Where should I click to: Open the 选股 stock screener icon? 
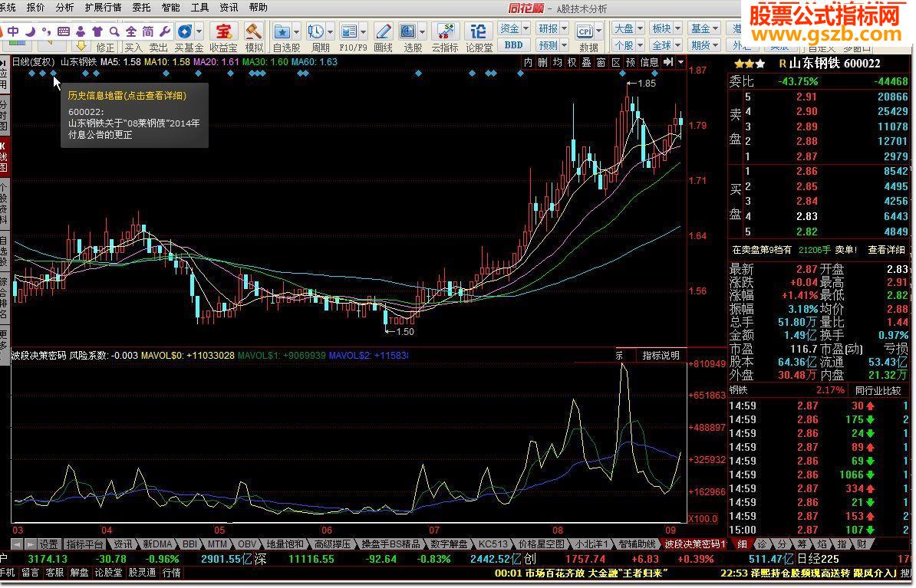(x=408, y=31)
